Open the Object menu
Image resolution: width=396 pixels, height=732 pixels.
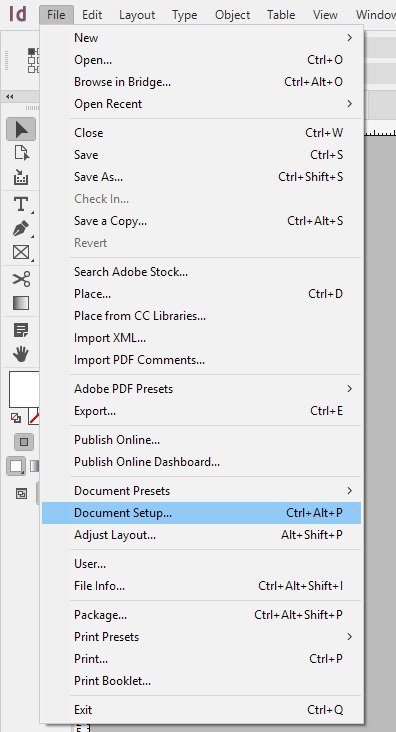(233, 15)
